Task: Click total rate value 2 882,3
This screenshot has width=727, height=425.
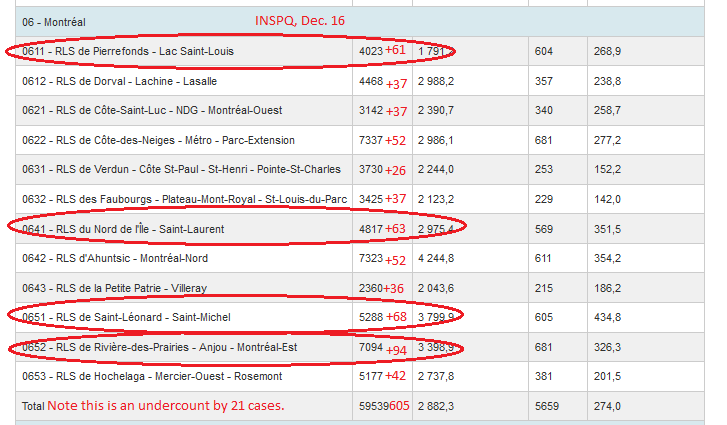Action: click(436, 406)
